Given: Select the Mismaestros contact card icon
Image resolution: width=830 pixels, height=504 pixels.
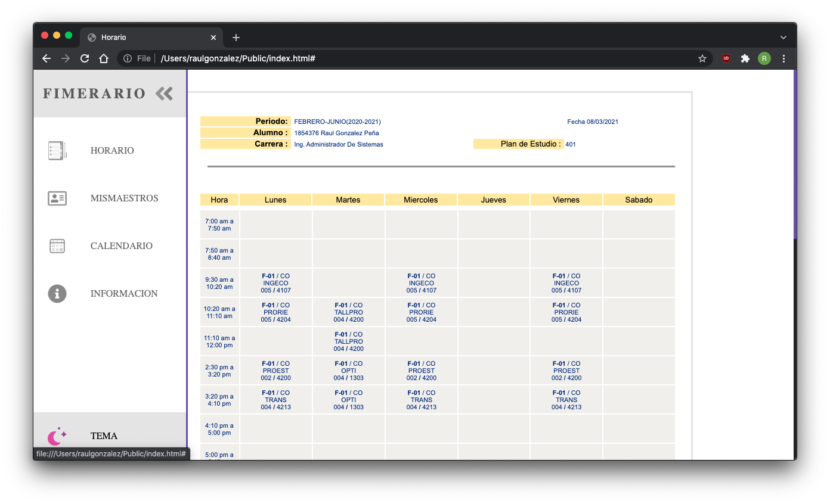Looking at the screenshot, I should point(57,198).
